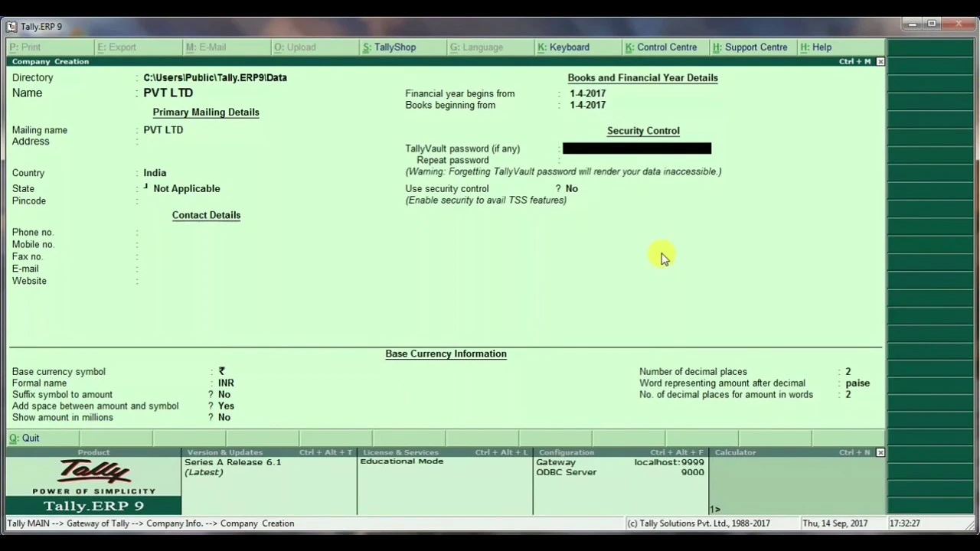Click the company Name field PVT LTD
The width and height of the screenshot is (980, 551).
point(168,93)
